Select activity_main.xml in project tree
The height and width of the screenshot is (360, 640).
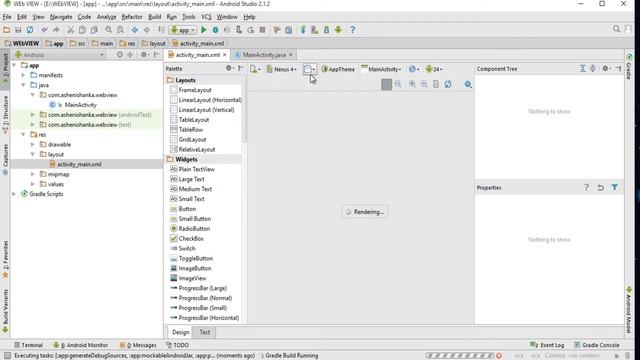click(79, 164)
